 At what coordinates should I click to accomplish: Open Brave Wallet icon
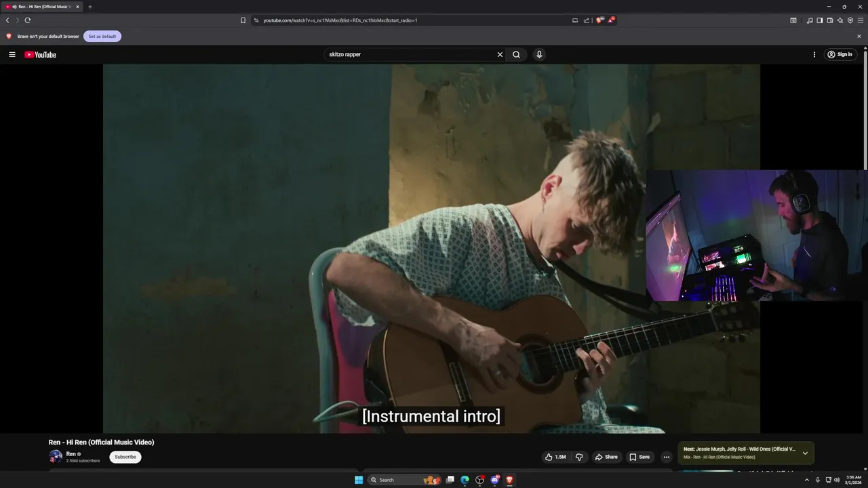tap(830, 20)
